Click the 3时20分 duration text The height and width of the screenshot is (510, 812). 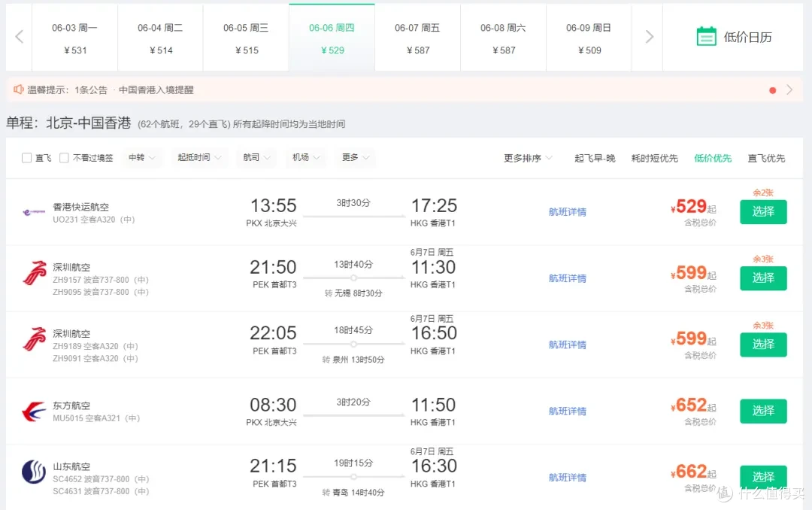[x=353, y=402]
